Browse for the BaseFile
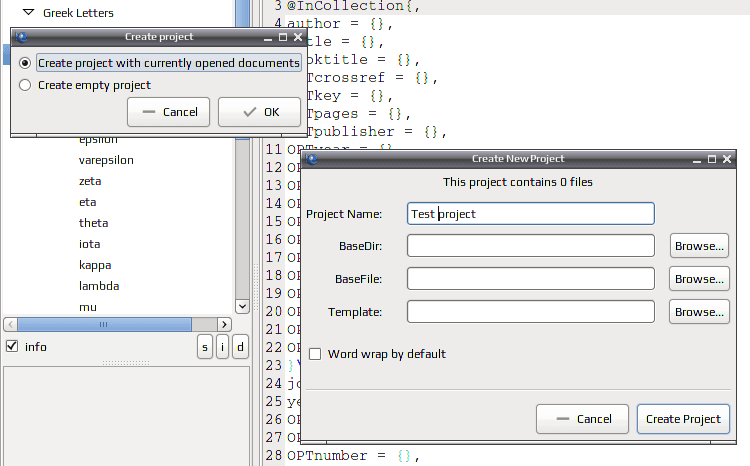 (699, 279)
